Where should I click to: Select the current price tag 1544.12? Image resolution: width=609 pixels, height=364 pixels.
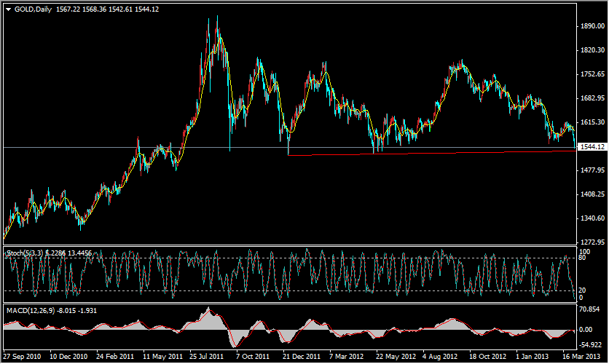pos(592,146)
